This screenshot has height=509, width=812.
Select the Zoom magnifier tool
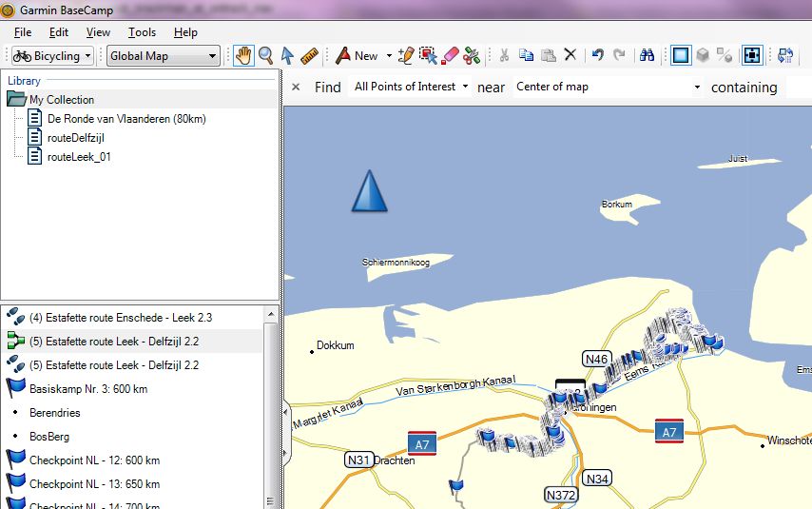coord(265,55)
